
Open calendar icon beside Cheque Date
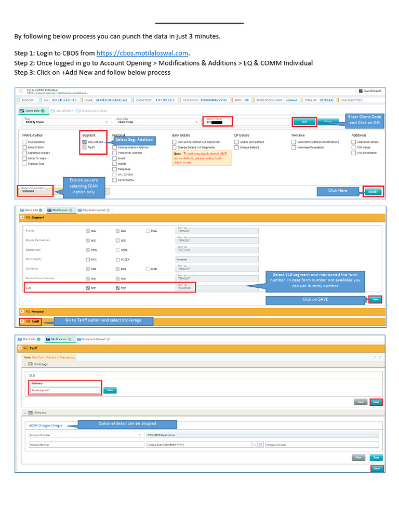tap(261, 445)
